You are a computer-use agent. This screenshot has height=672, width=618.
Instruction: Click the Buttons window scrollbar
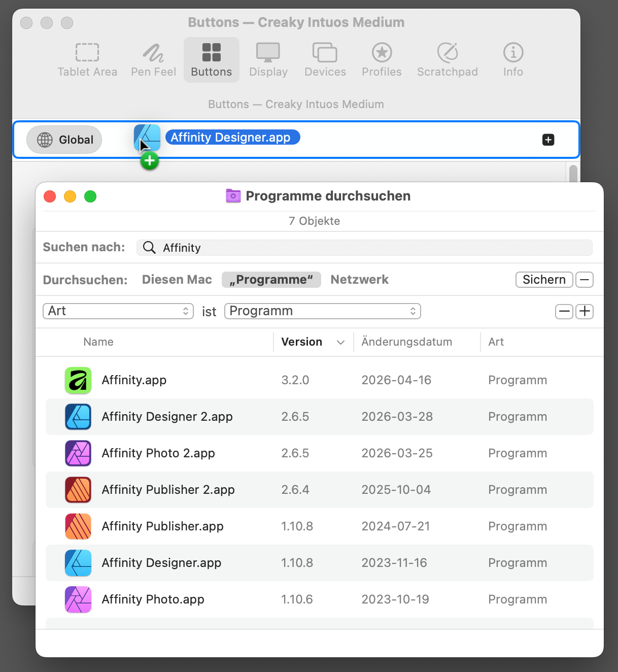coord(573,173)
